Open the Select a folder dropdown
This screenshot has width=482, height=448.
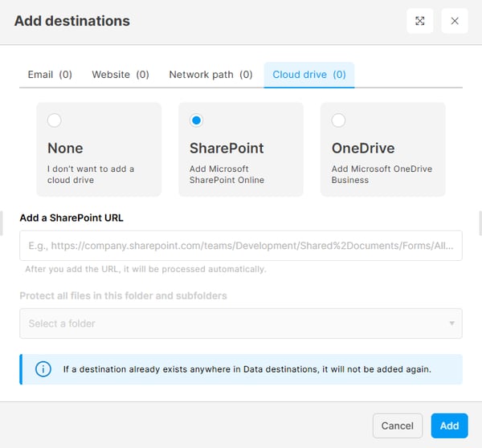[x=241, y=324]
